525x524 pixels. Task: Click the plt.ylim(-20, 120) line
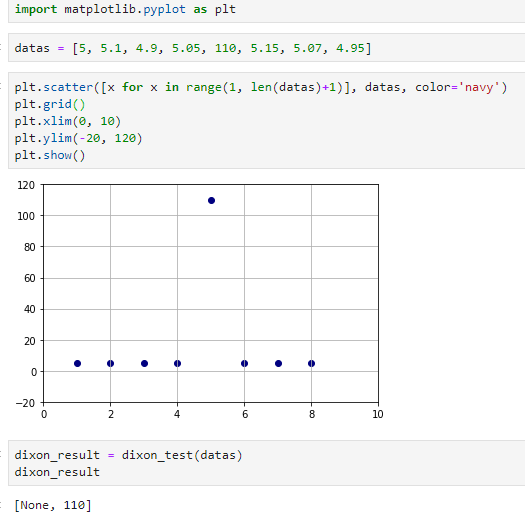(78, 138)
